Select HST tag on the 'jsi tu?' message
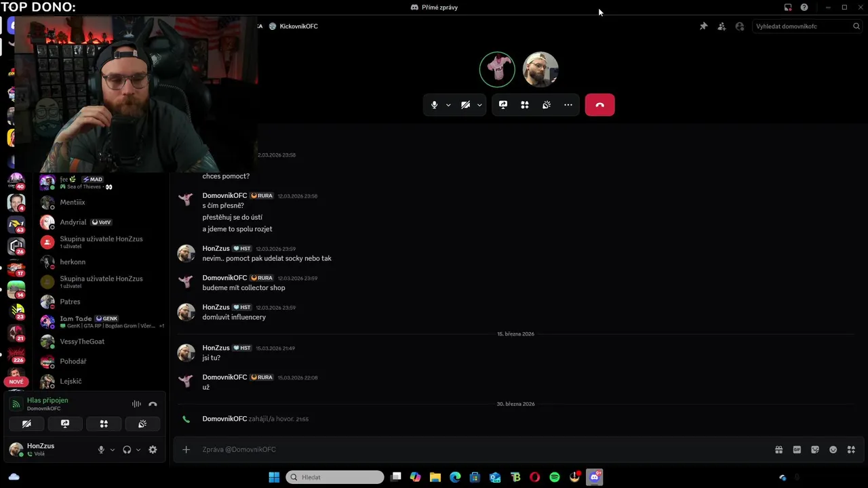The width and height of the screenshot is (868, 488). point(242,348)
